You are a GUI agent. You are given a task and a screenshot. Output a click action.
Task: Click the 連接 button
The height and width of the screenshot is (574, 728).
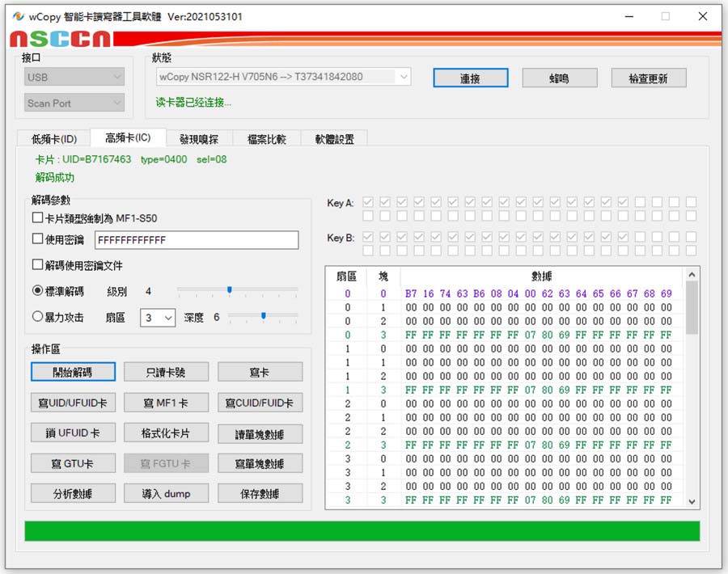pyautogui.click(x=470, y=78)
